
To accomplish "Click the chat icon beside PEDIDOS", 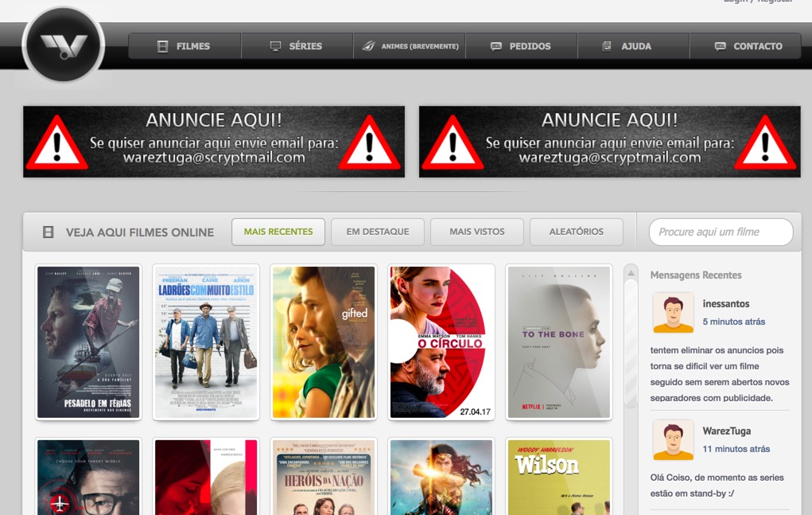I will 495,46.
